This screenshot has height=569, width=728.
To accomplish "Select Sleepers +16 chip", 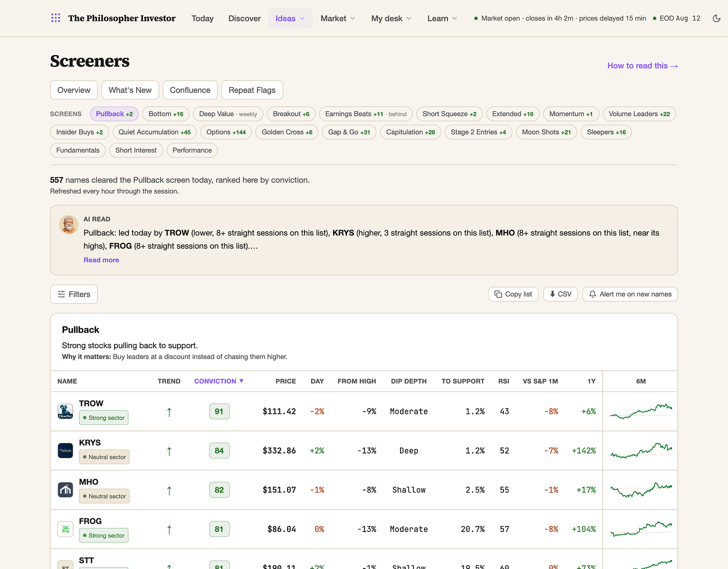I will (606, 132).
